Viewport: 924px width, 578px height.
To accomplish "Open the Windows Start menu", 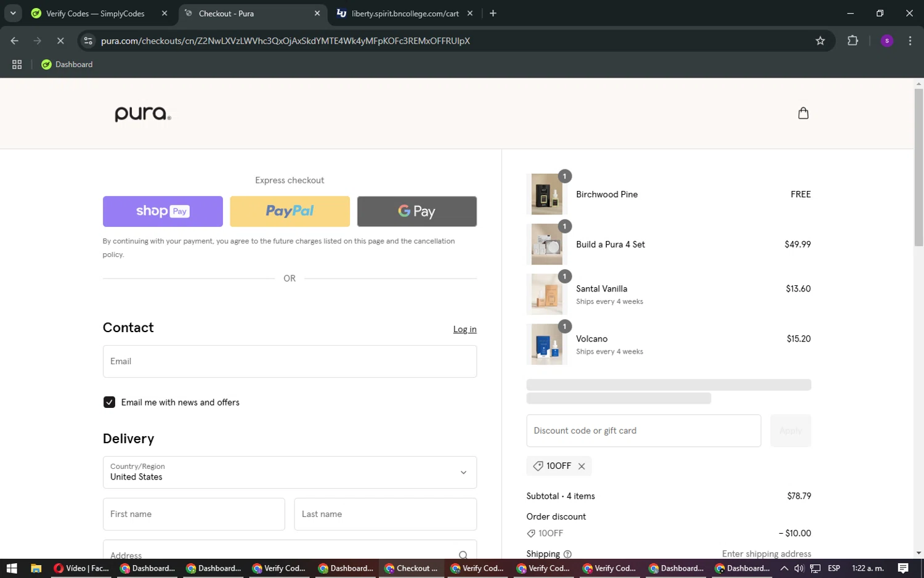I will point(11,568).
